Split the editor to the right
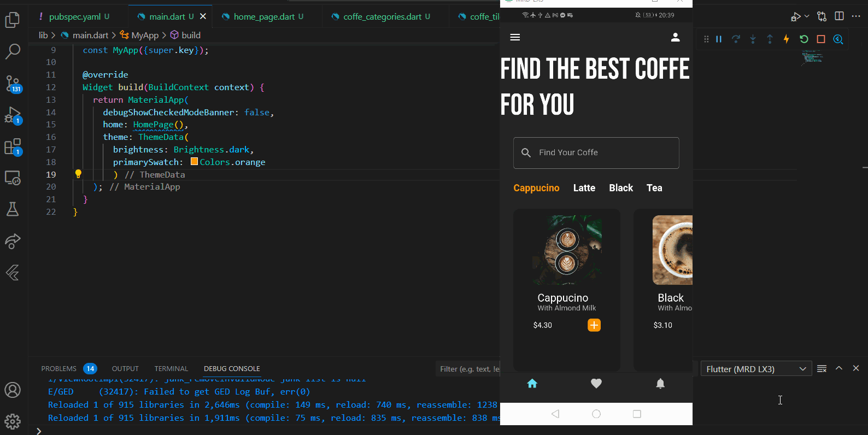 pos(839,16)
